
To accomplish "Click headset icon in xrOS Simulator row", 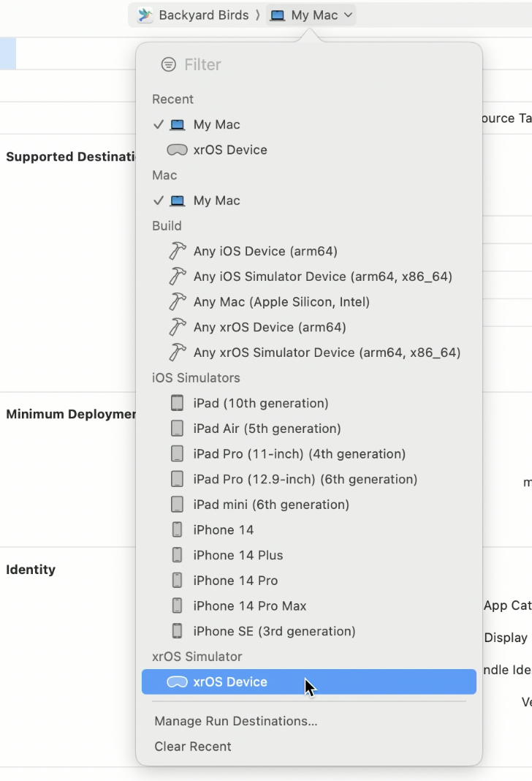I will click(x=177, y=682).
